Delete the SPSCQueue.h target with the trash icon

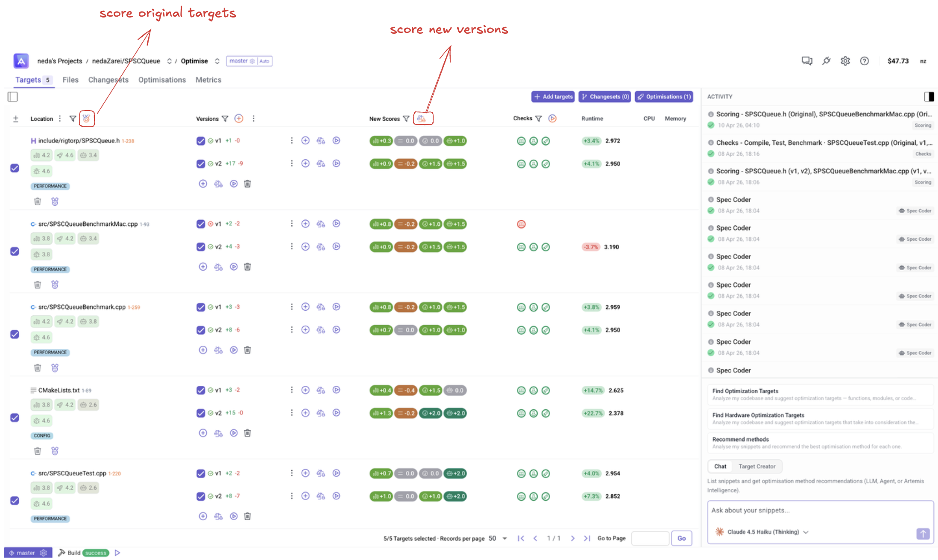[38, 201]
